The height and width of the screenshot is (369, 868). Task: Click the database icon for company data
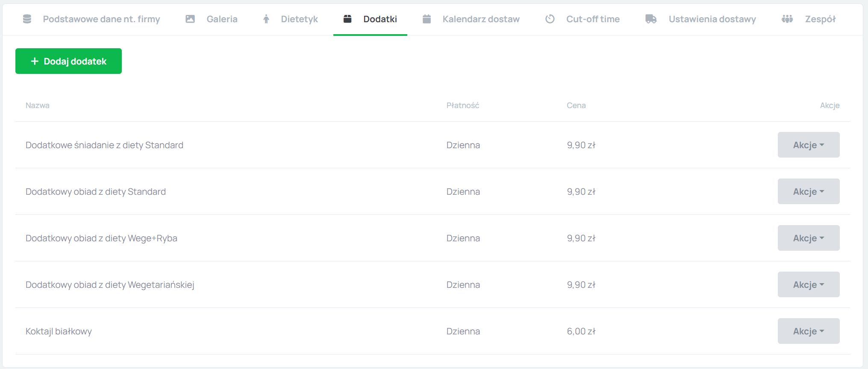point(27,19)
